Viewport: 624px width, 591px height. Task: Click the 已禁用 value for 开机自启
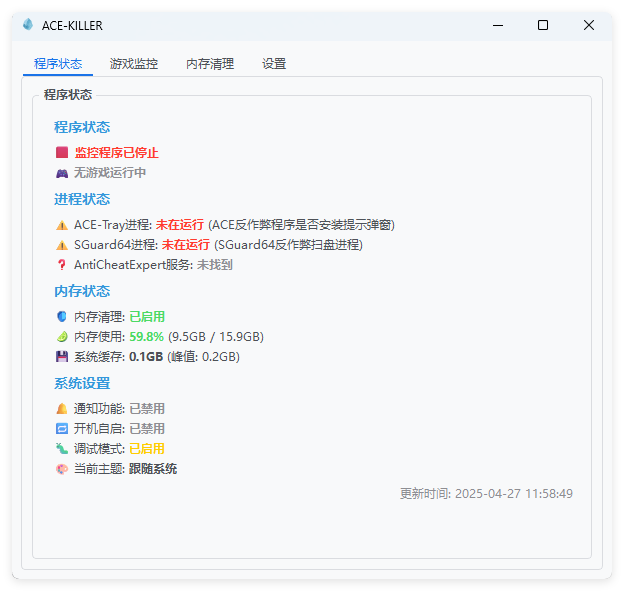click(x=147, y=429)
